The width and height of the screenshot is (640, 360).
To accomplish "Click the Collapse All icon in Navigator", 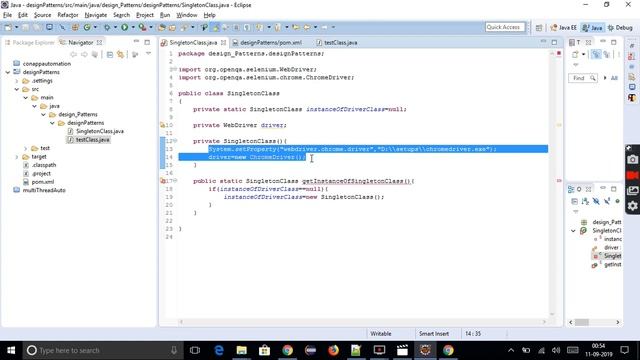I will 110,54.
